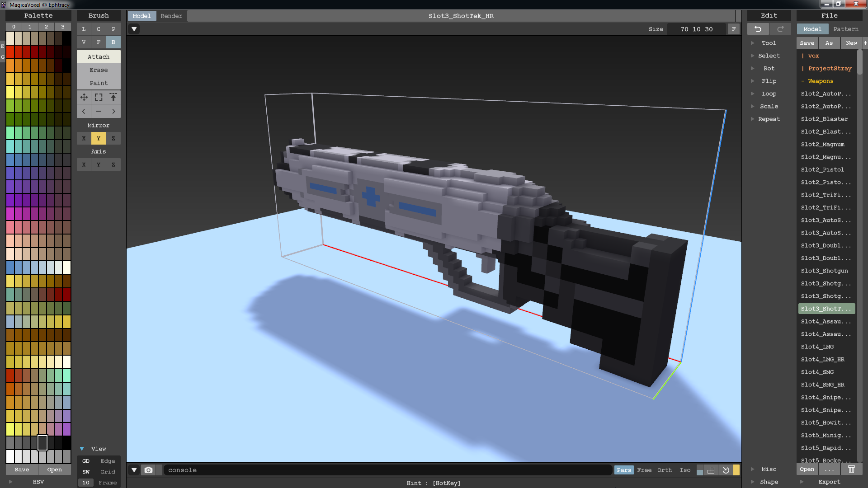868x488 pixels.
Task: Enable X mirror axis toggle
Action: tap(84, 138)
